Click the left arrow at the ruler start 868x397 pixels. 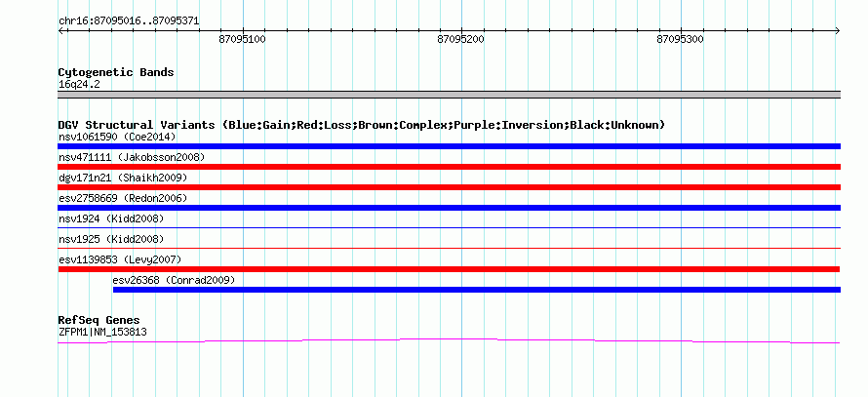60,30
